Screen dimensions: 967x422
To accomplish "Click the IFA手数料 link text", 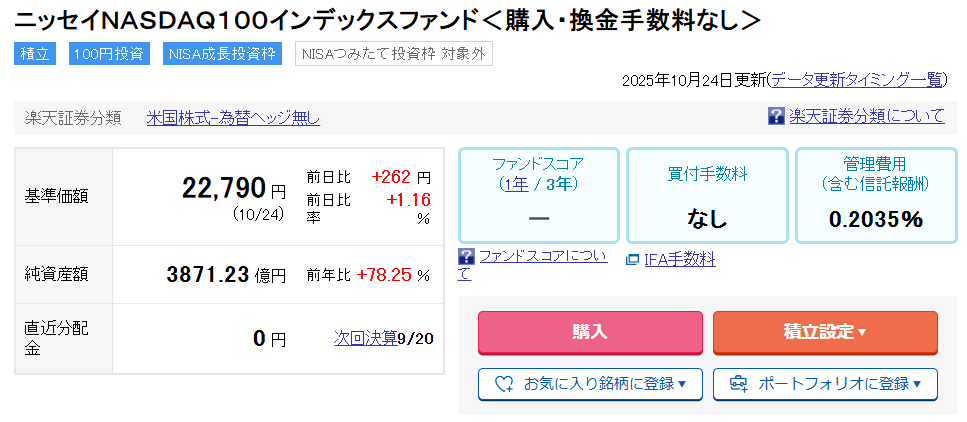I will (x=680, y=260).
